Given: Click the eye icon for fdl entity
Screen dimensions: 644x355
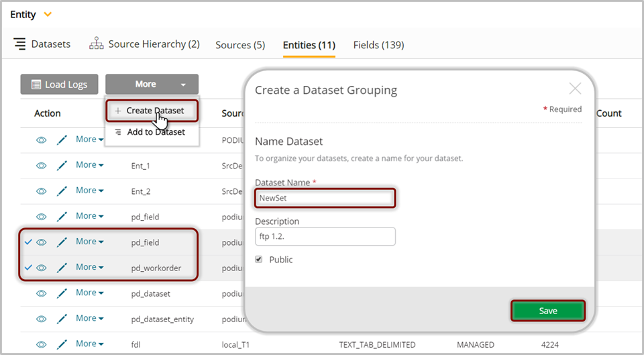Looking at the screenshot, I should (41, 344).
